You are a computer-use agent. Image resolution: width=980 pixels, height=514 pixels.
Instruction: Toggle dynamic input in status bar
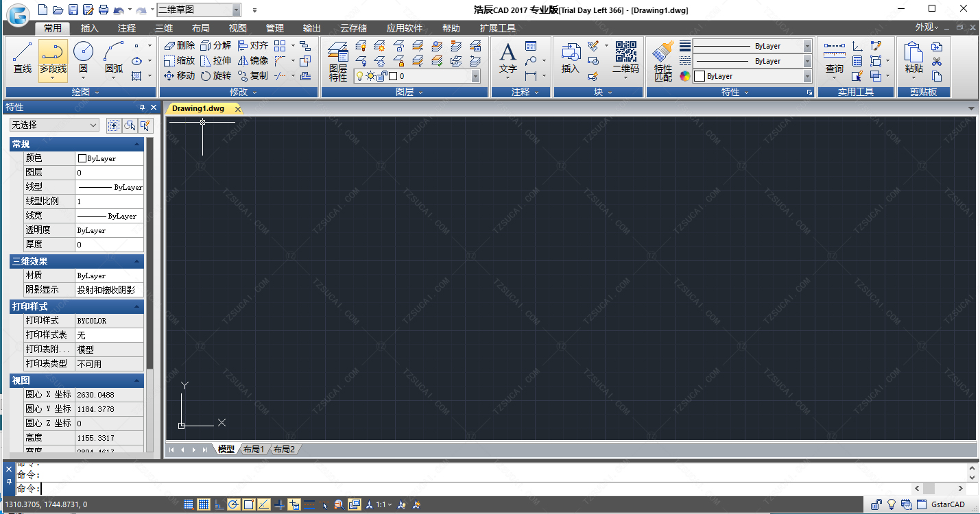click(294, 505)
